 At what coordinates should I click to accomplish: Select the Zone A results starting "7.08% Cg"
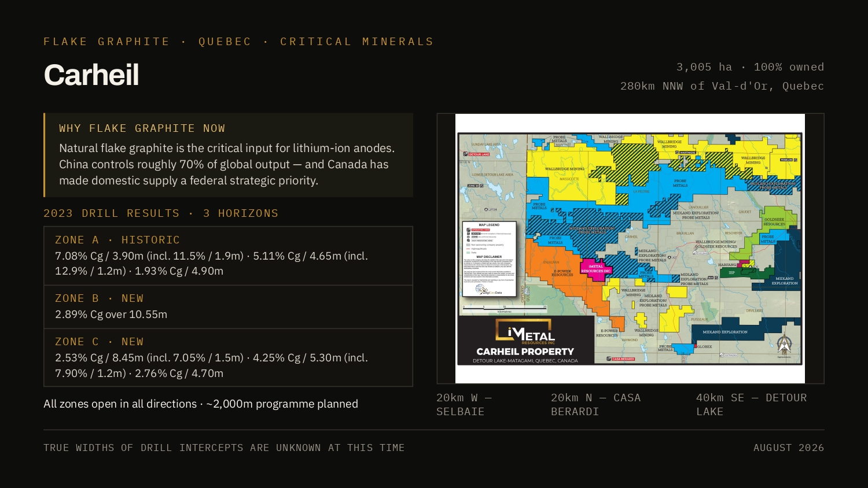212,263
